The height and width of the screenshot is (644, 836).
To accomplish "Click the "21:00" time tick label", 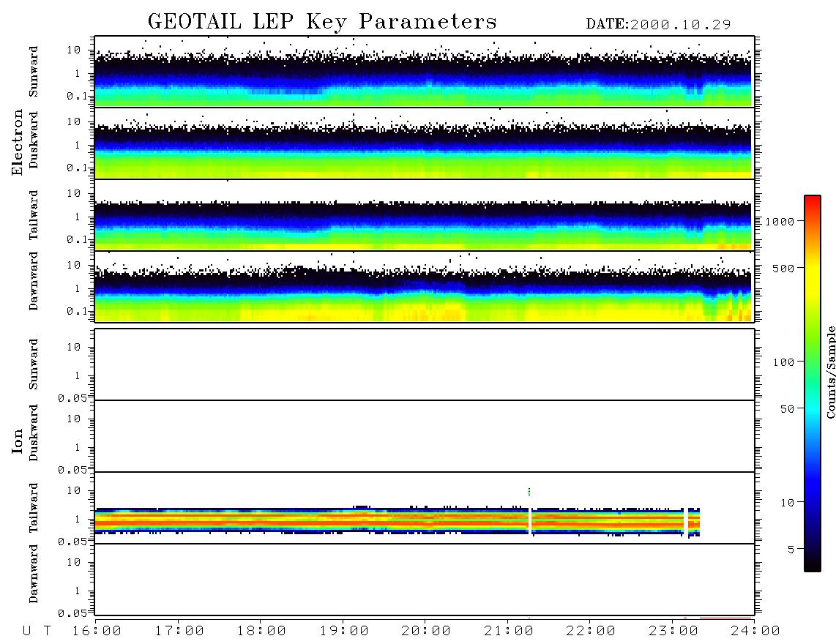I will coord(509,631).
